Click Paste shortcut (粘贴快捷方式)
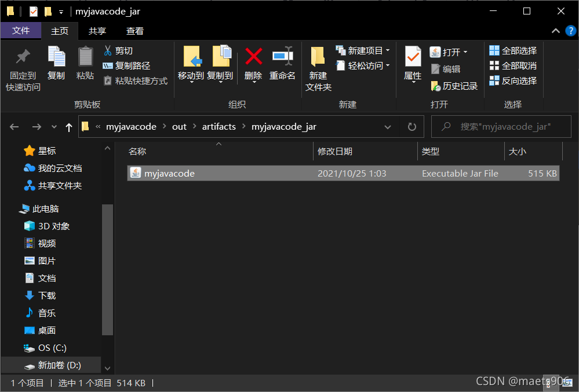The image size is (579, 392). 135,80
